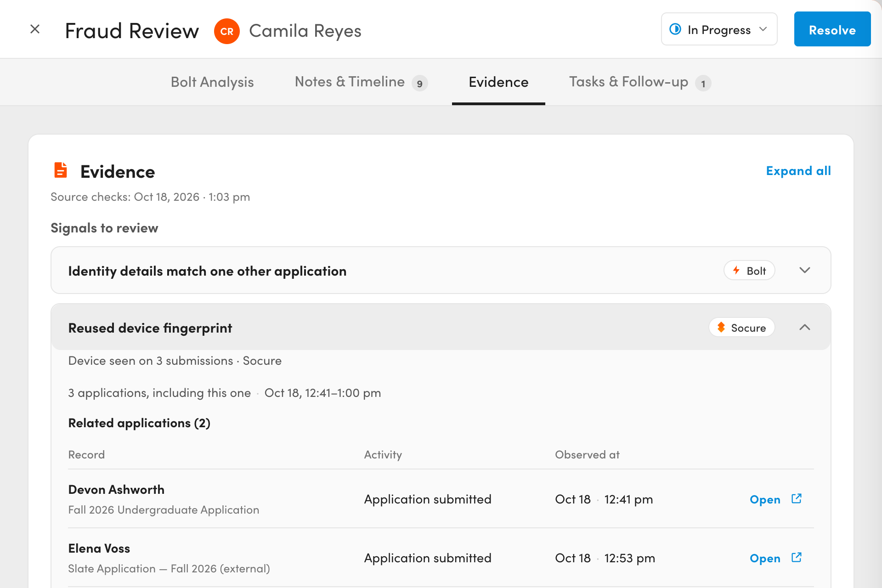This screenshot has width=882, height=588.
Task: Click Expand all link
Action: point(798,171)
